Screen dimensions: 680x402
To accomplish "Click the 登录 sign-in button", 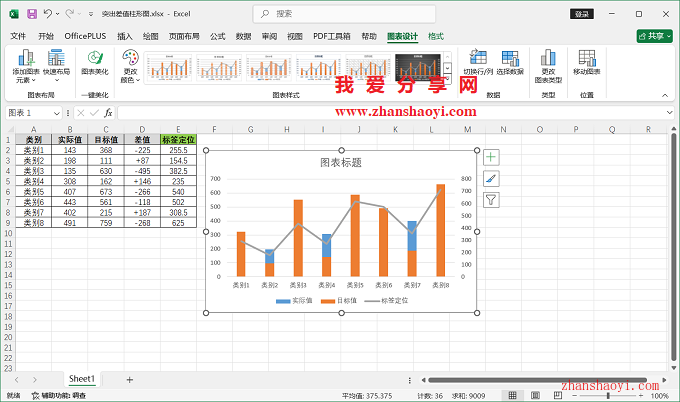I will coord(582,14).
